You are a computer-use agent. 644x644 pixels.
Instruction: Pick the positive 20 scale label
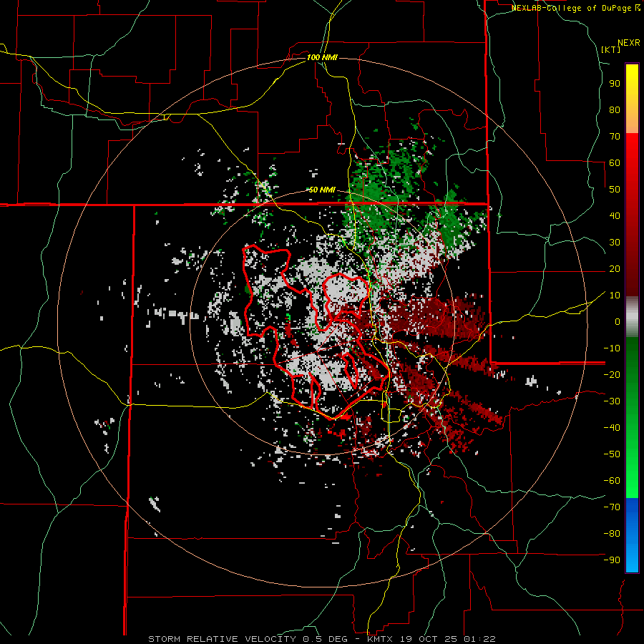pyautogui.click(x=615, y=269)
